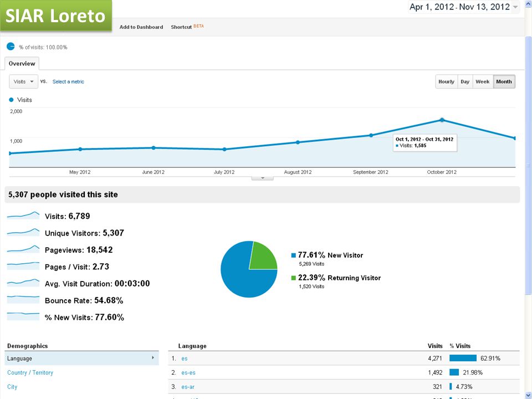Click the Pages / Visit sparkline thumbnail

point(23,265)
